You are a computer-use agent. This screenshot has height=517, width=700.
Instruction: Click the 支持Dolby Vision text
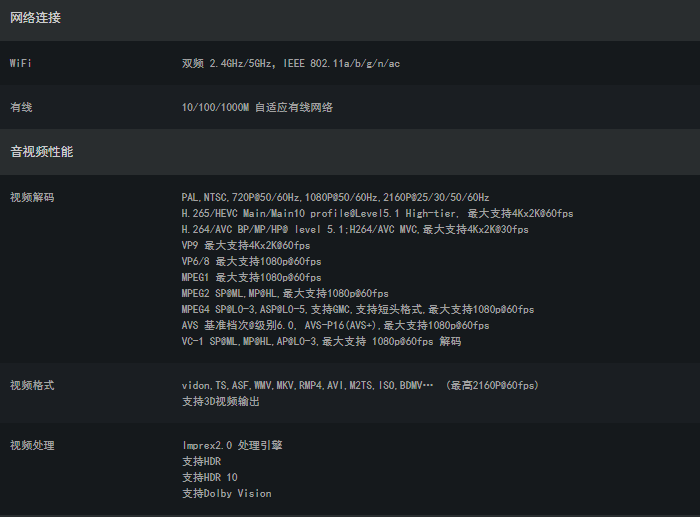[226, 493]
